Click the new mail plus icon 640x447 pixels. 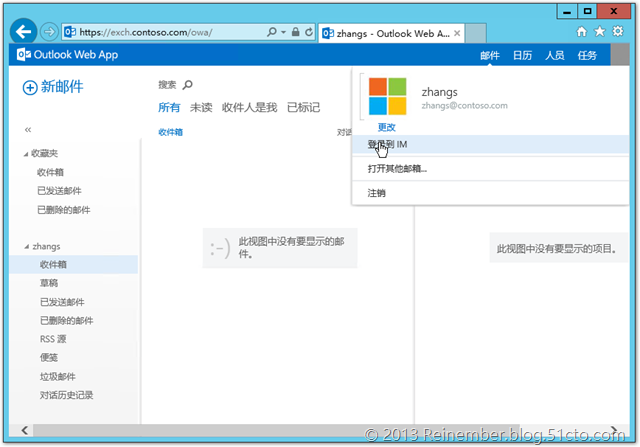coord(29,88)
